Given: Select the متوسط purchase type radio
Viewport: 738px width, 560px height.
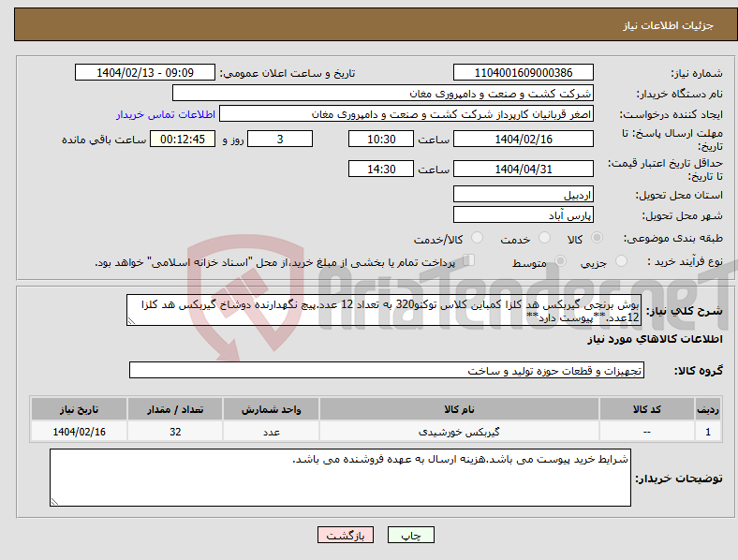Looking at the screenshot, I should pyautogui.click(x=560, y=261).
